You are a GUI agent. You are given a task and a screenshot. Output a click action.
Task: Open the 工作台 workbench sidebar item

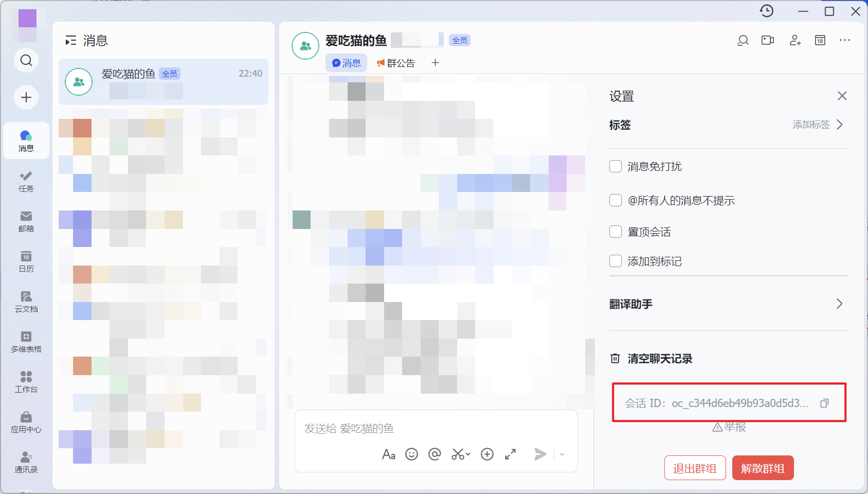click(26, 382)
